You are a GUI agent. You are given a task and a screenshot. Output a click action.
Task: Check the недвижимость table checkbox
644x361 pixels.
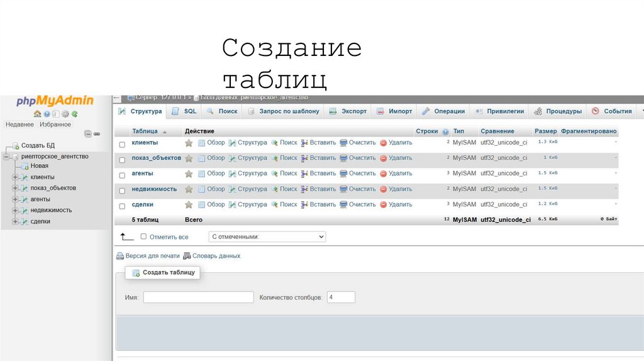122,191
